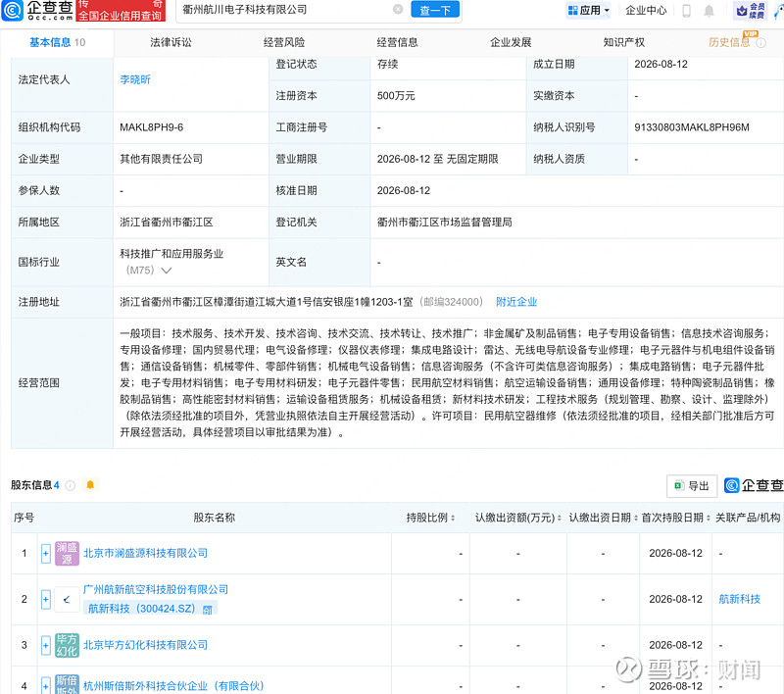Switch to 企业发展 tab

[x=511, y=42]
